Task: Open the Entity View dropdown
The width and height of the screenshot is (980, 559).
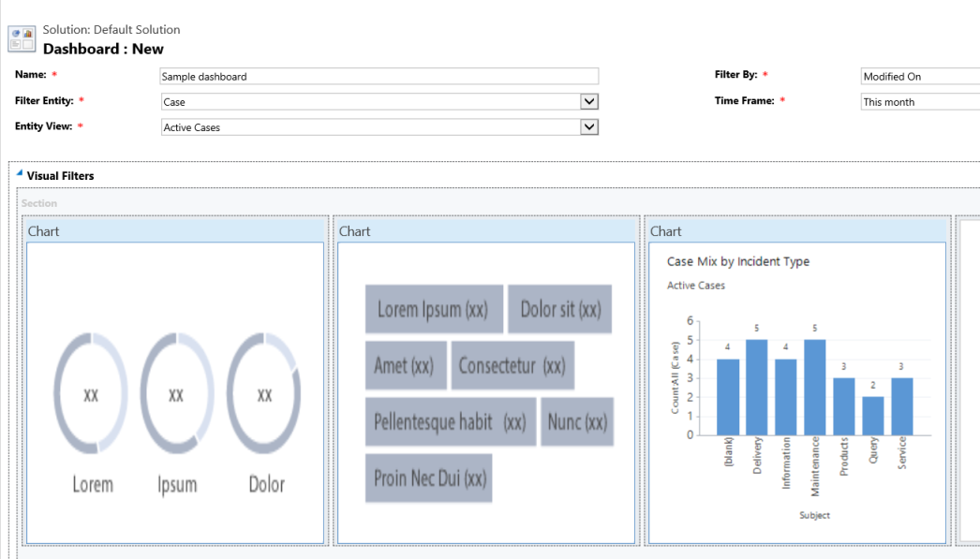Action: pos(589,126)
